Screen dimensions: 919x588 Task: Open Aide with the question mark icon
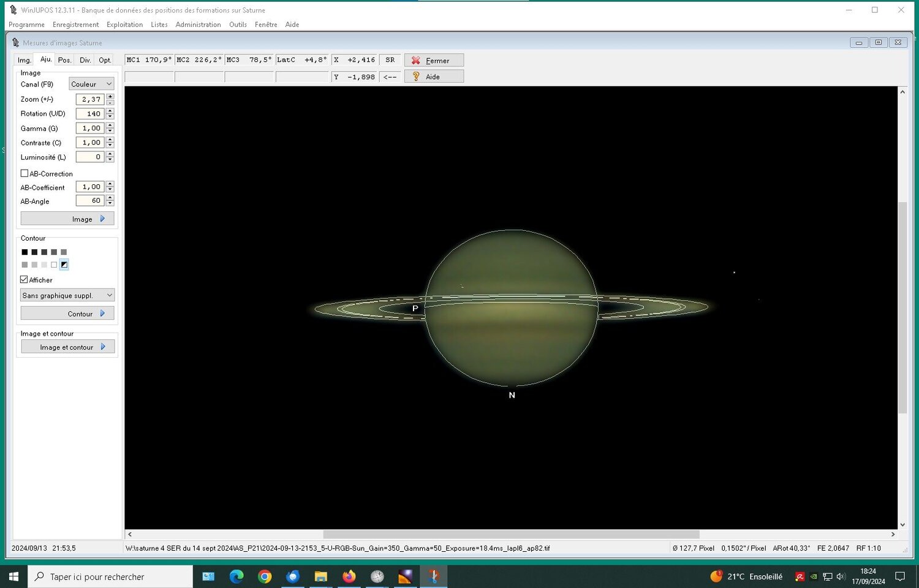[434, 77]
